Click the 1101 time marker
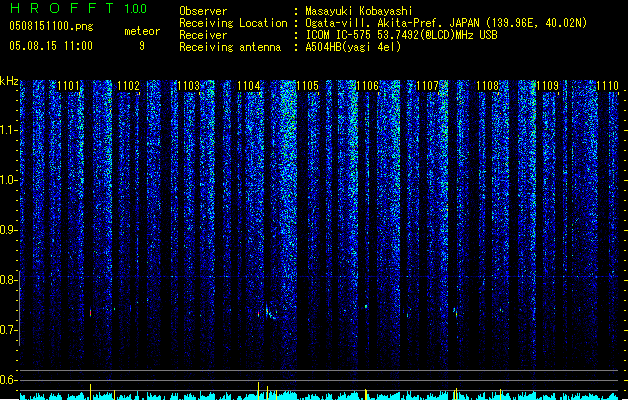Image resolution: width=629 pixels, height=400 pixels. (69, 86)
